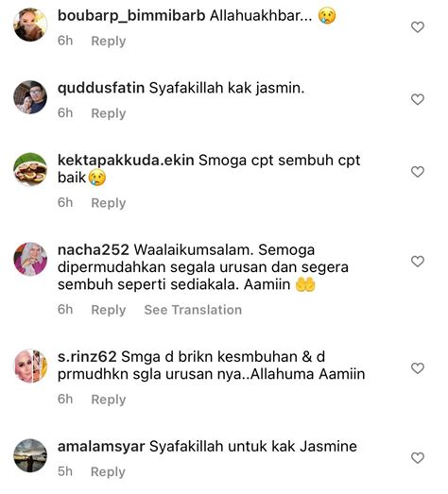Like quddusfatin's comment with heart icon
448x494 pixels.
tap(418, 99)
